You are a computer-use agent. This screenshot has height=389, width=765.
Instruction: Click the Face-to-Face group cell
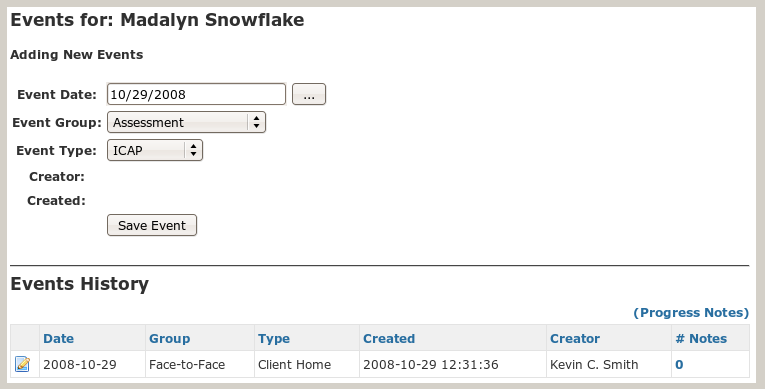click(200, 364)
